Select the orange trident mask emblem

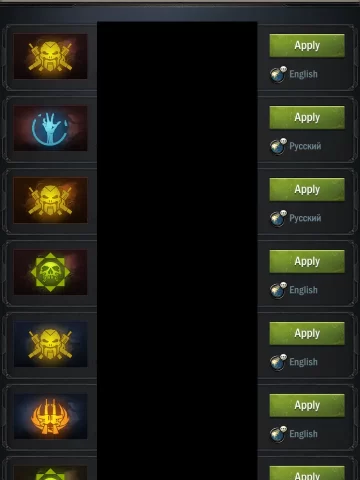point(50,416)
